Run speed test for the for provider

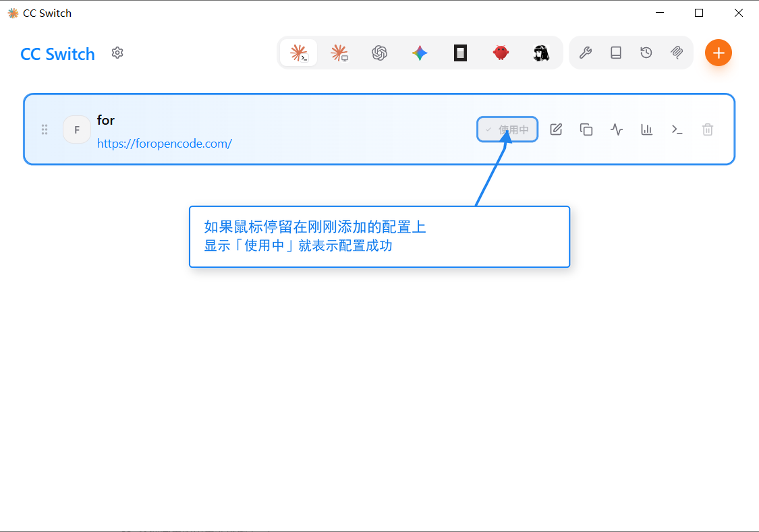point(617,129)
